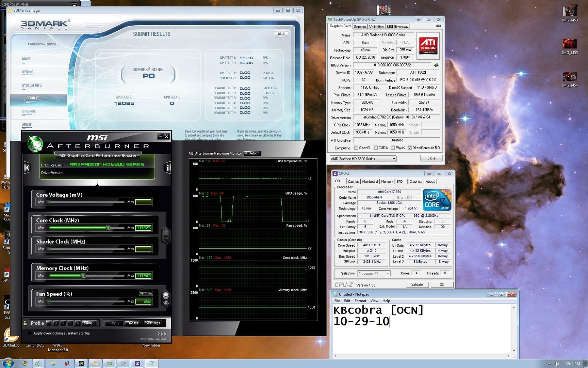Switch to the GPU-Z Sensors tab
Screen dimensions: 588x368
[x=360, y=27]
